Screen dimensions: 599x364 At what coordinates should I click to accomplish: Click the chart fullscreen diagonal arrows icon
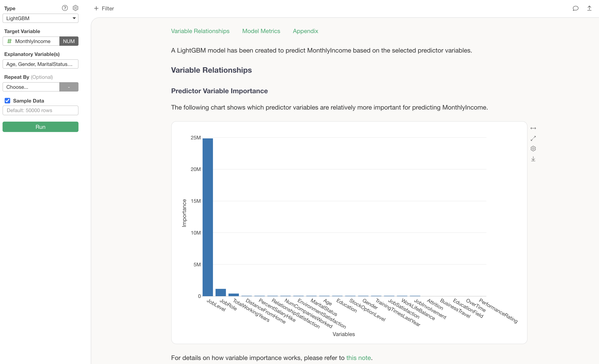(x=533, y=138)
